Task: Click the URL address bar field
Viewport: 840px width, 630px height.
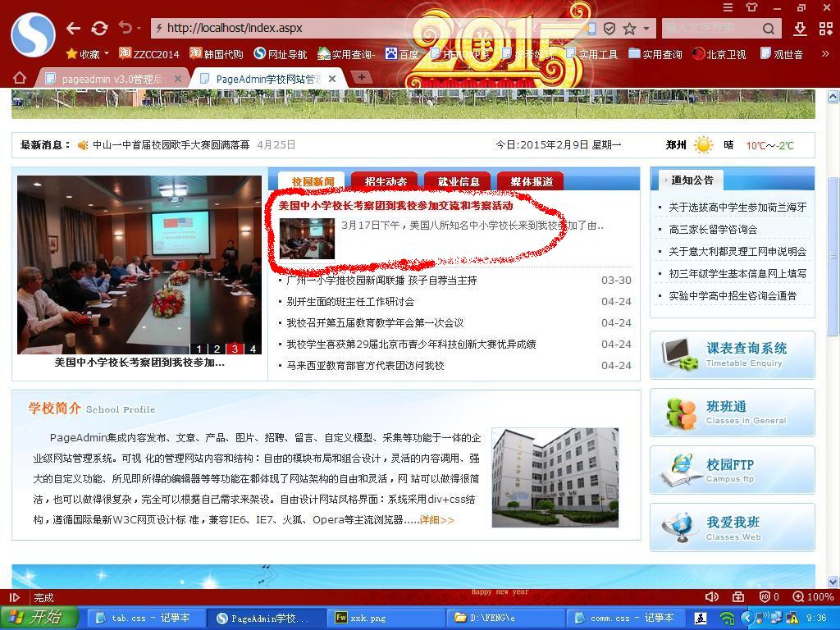Action: point(369,28)
